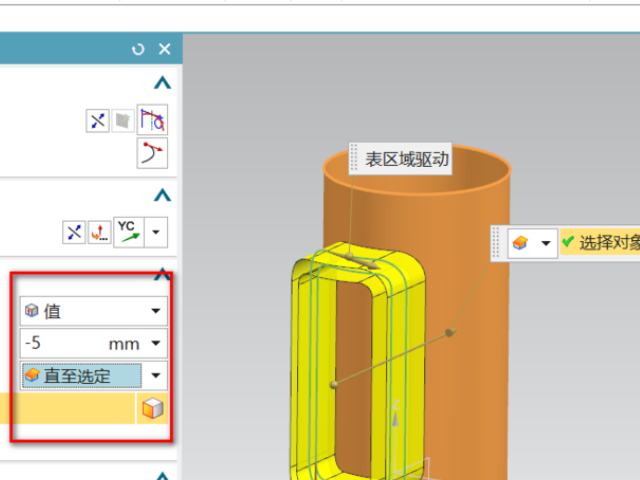The image size is (640, 480).
Task: Click the face selection icon in the floating bar
Action: (520, 243)
